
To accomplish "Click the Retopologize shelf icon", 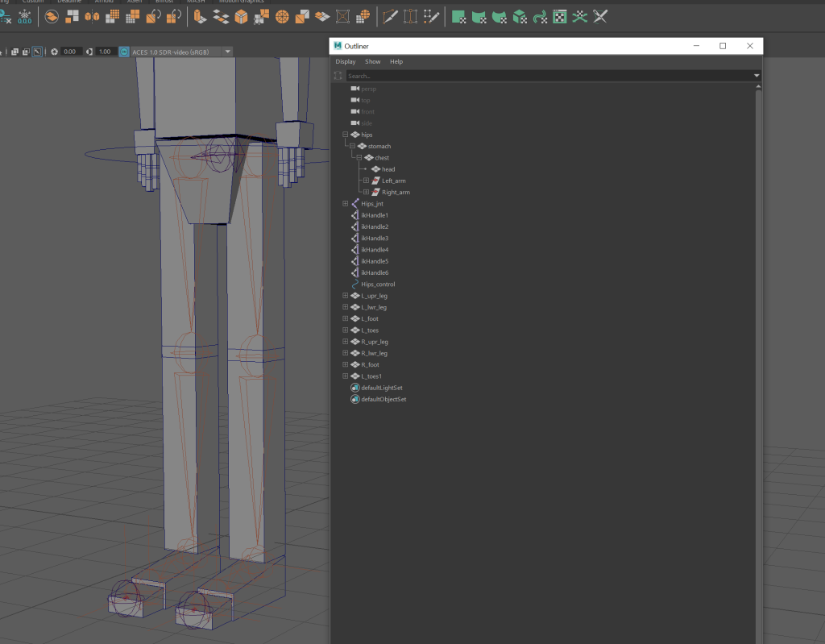I will (174, 17).
